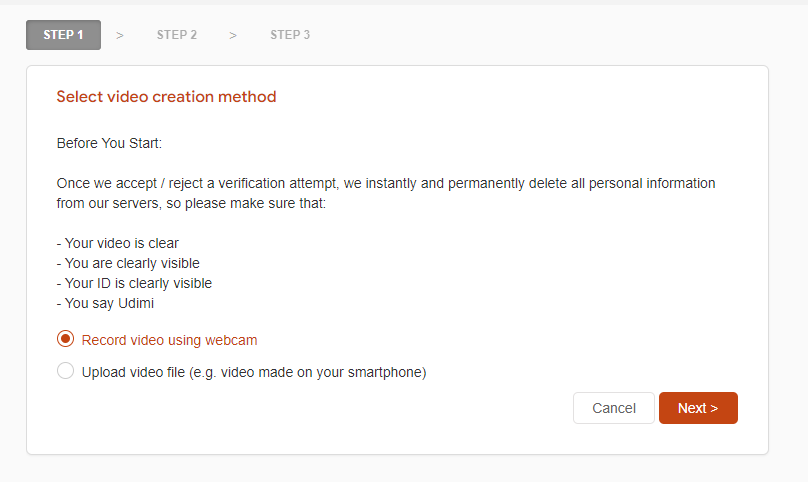This screenshot has height=482, width=808.
Task: Go to the STEP 2 tab
Action: tap(177, 35)
